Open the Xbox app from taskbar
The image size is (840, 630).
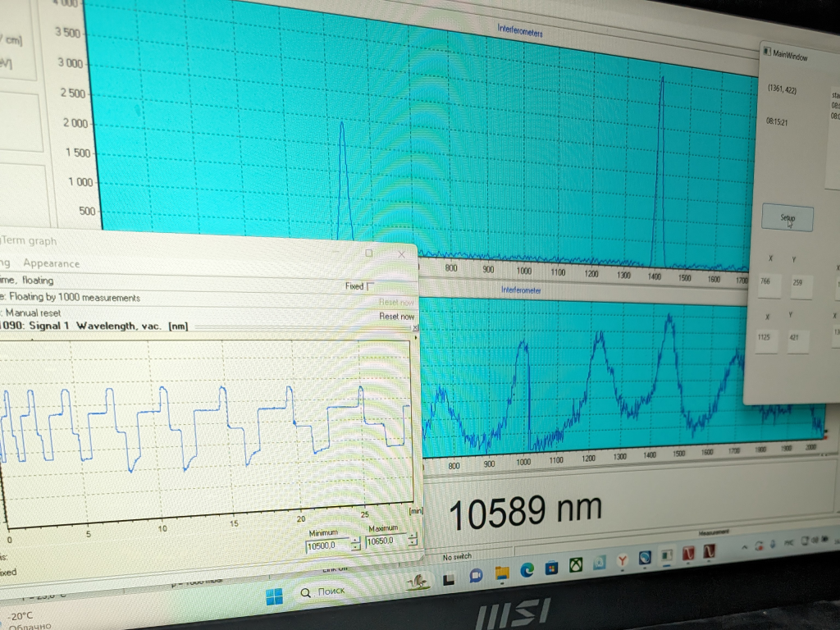[576, 565]
